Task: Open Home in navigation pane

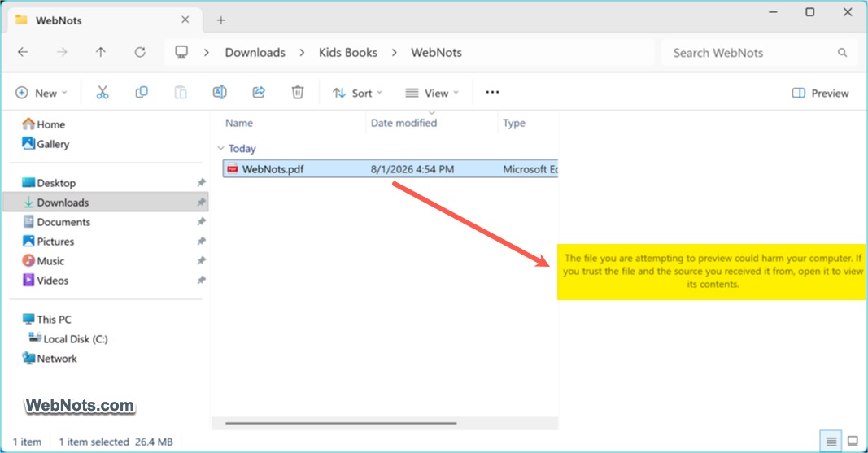Action: click(x=50, y=124)
